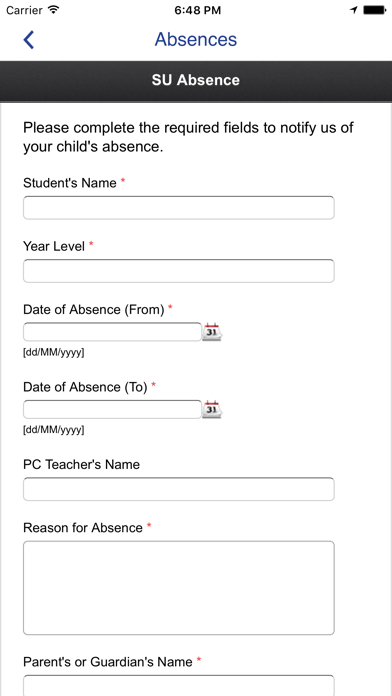This screenshot has width=392, height=696.
Task: Open calendar picker for Date of Absence (To)
Action: [212, 409]
